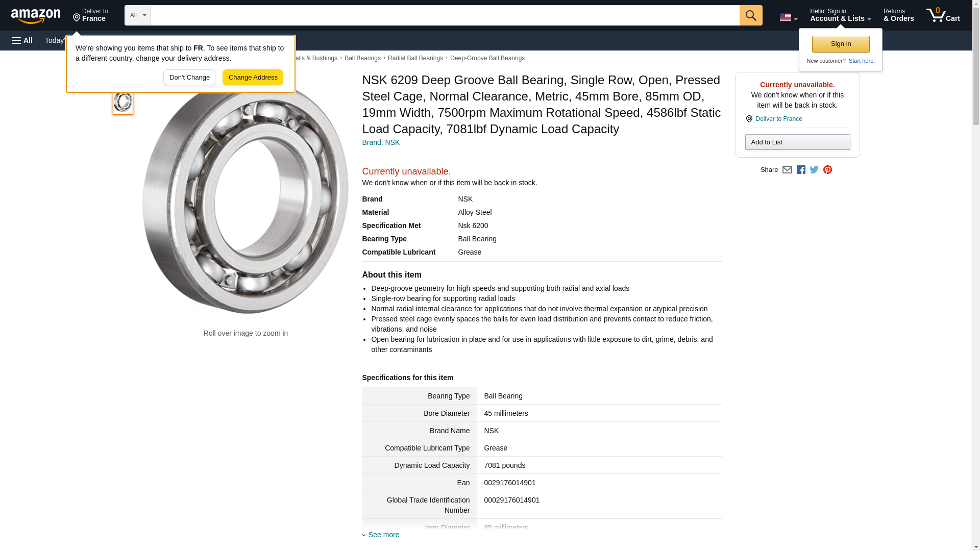980x551 pixels.
Task: Open the All hamburger menu
Action: [x=22, y=40]
